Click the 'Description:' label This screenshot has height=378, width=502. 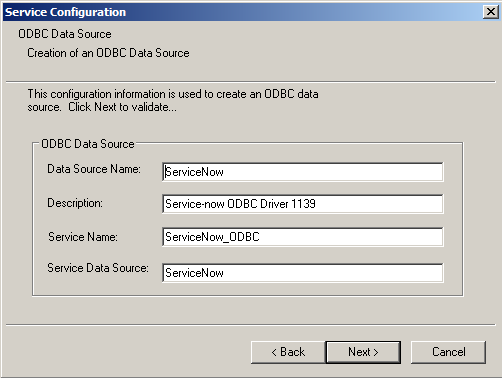(75, 203)
